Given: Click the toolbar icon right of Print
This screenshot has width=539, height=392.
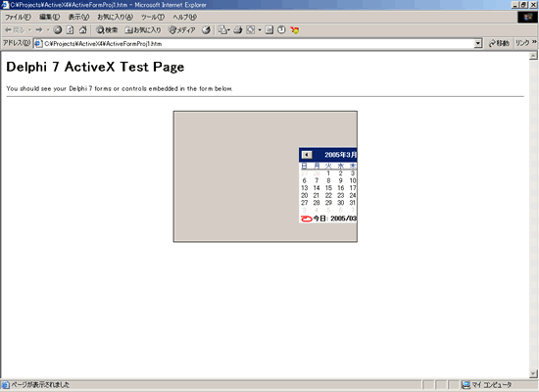Looking at the screenshot, I should coord(251,30).
